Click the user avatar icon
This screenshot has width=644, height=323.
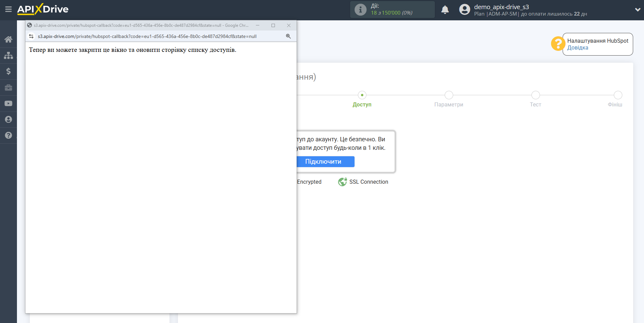[465, 9]
